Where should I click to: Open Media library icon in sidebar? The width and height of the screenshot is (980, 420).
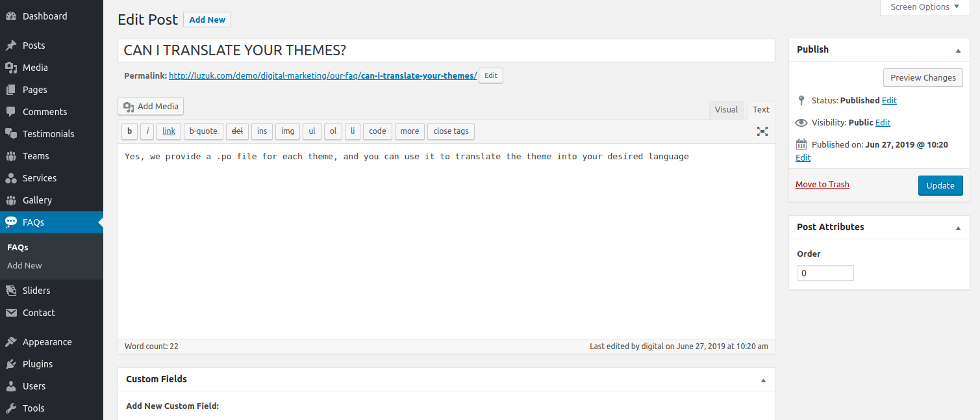pyautogui.click(x=11, y=68)
